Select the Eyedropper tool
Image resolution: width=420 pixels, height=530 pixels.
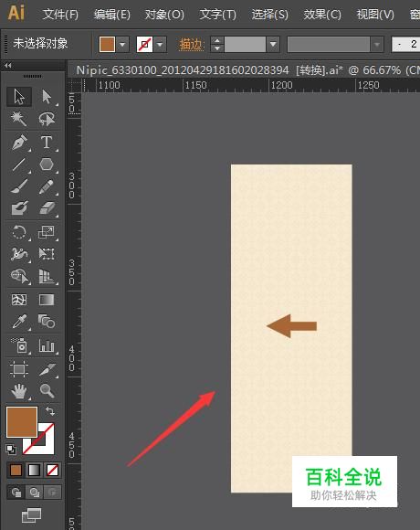[x=19, y=322]
